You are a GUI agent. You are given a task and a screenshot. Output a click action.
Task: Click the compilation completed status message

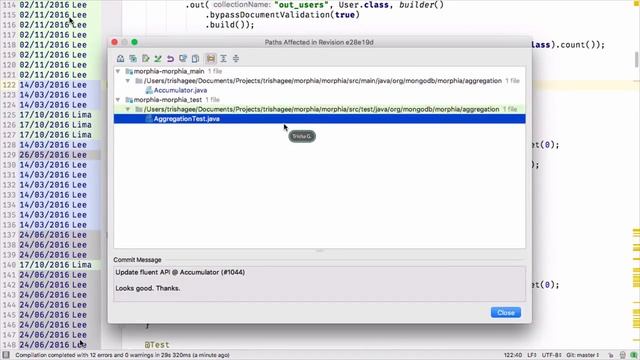pos(122,355)
